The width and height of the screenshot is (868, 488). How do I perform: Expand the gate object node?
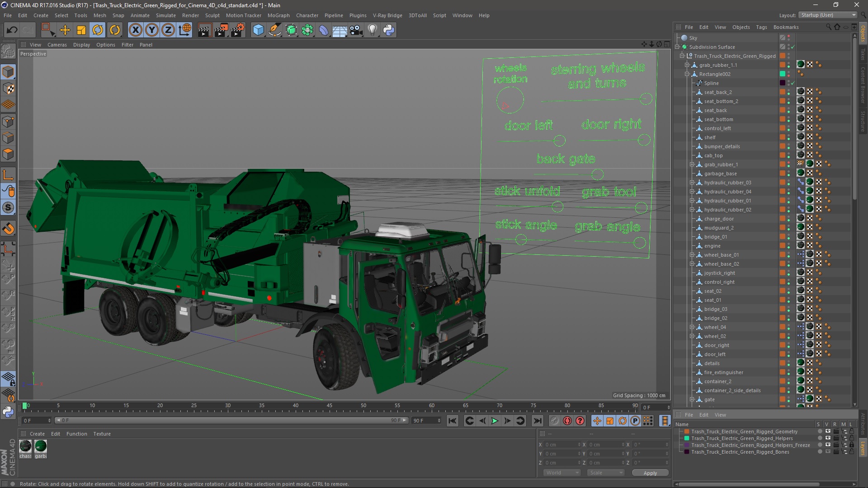692,399
